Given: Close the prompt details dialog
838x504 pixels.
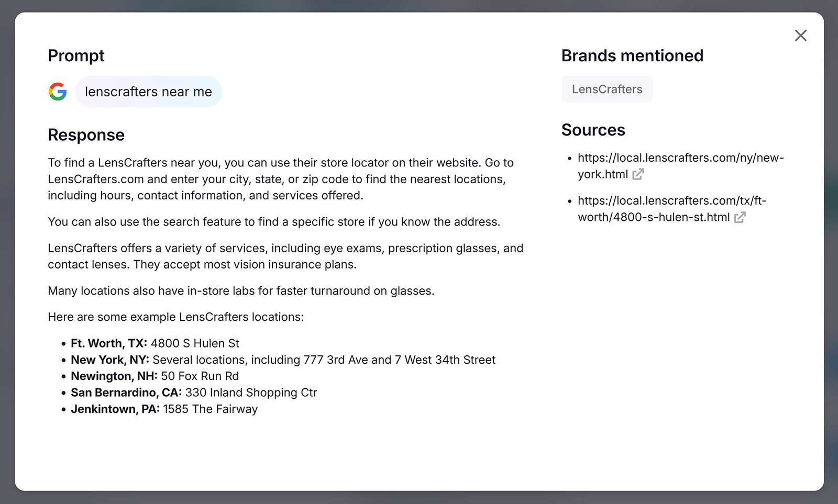Looking at the screenshot, I should (800, 36).
